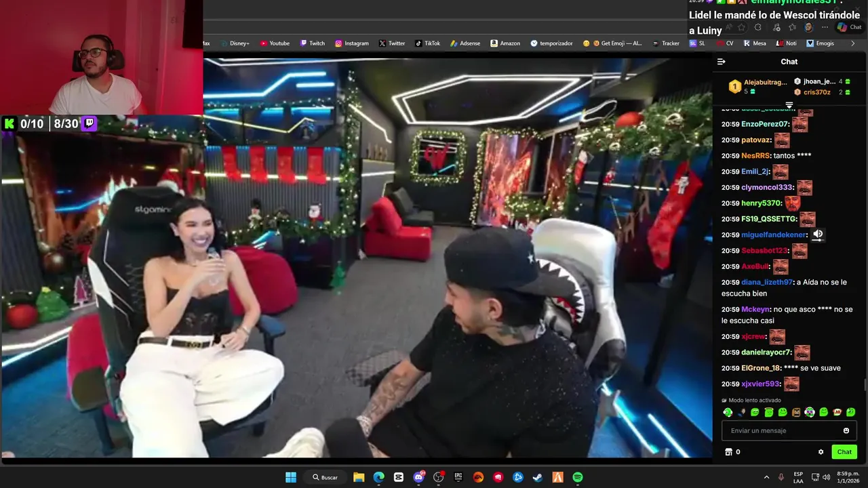Open the browser profile avatar

(x=808, y=27)
